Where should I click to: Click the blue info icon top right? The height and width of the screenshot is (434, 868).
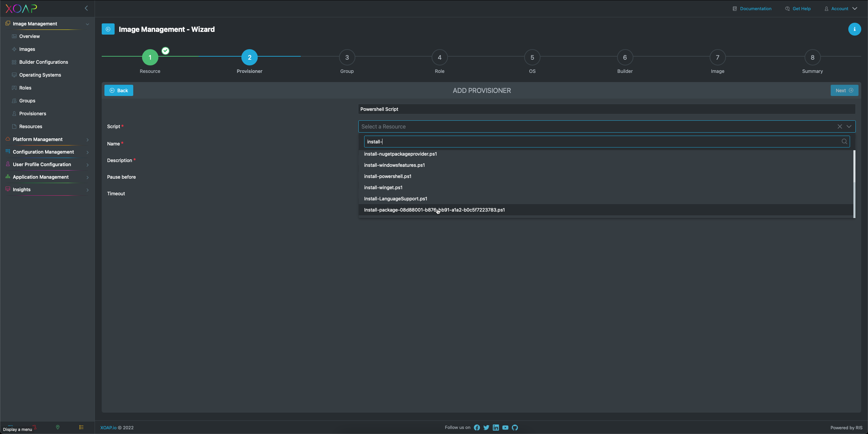click(x=854, y=29)
